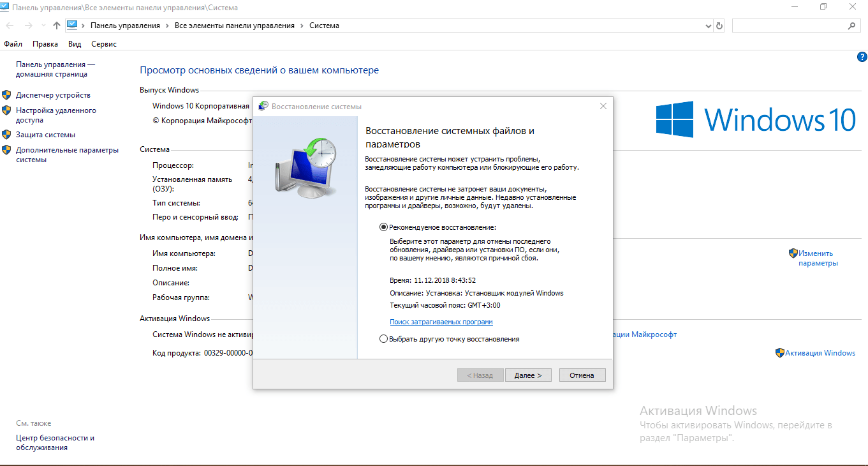Click the computer icon in address bar
The image size is (868, 466).
(x=72, y=26)
